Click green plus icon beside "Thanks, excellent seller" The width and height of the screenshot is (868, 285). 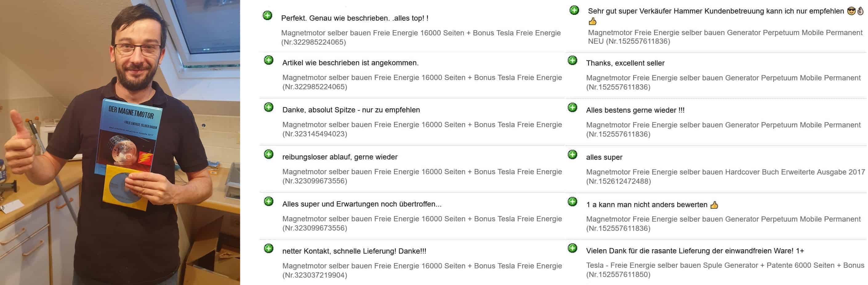(x=572, y=61)
